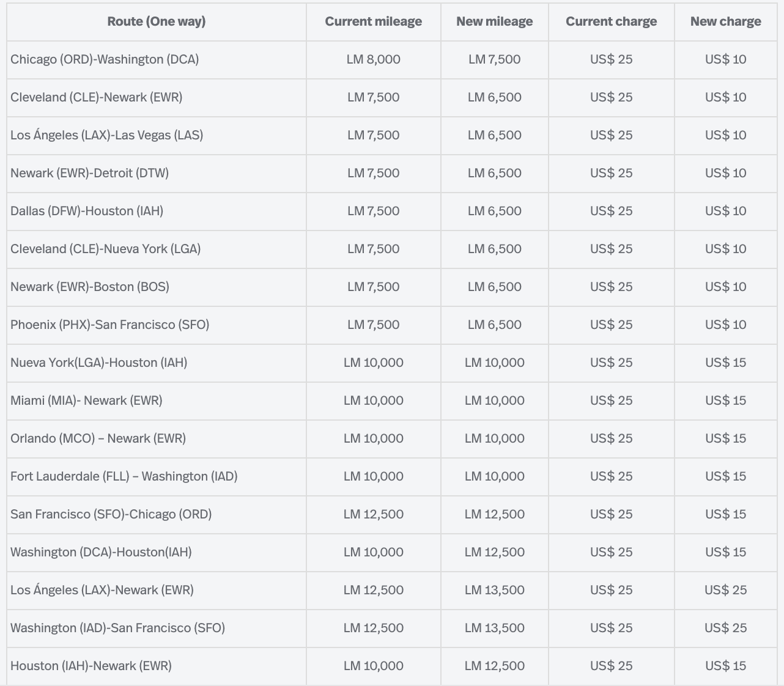The width and height of the screenshot is (784, 686).
Task: Click the Los Ángeles (LAX)-Las Vegas (LAS) route
Action: click(107, 136)
